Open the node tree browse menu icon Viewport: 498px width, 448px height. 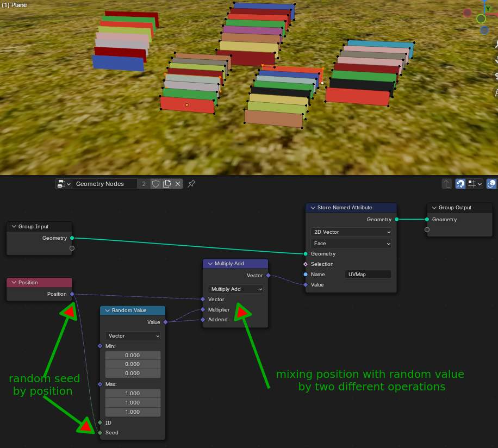coord(64,184)
